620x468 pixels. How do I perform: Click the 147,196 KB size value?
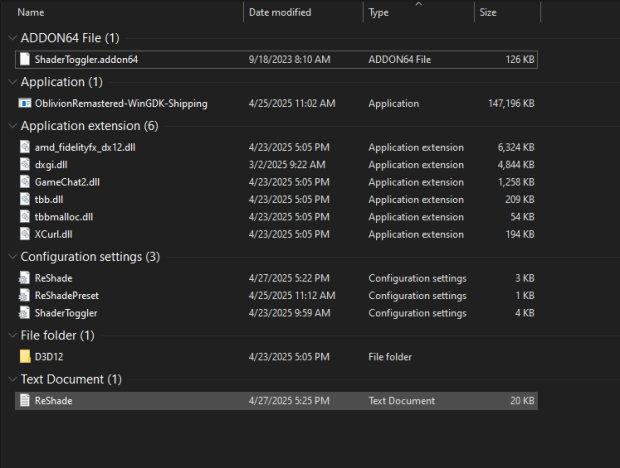pyautogui.click(x=511, y=103)
